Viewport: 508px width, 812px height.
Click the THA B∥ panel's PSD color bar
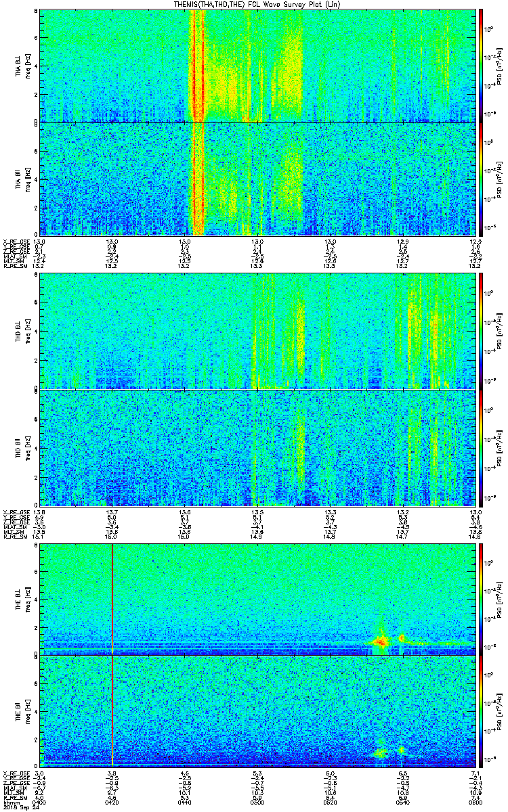tap(481, 179)
